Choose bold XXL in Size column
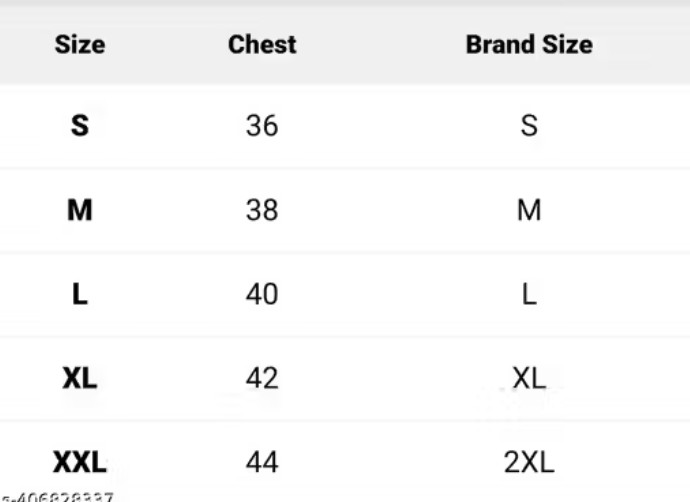690x502 pixels. click(79, 462)
